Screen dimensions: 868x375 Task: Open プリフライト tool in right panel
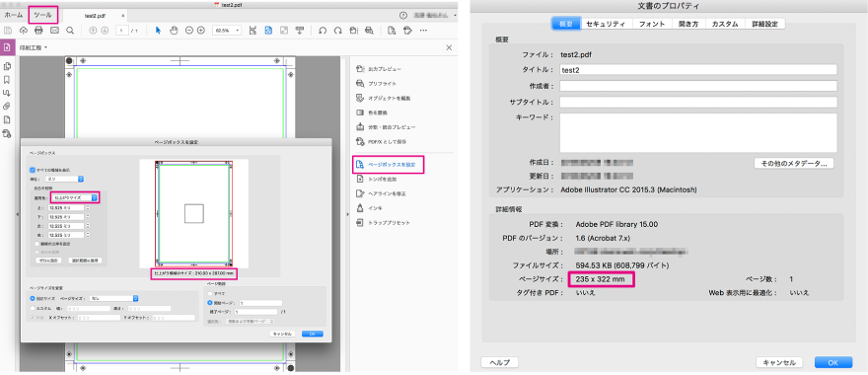(376, 84)
